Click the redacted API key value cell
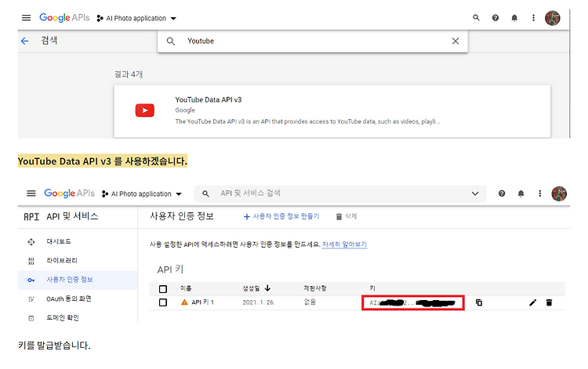This screenshot has height=369, width=588. (413, 302)
